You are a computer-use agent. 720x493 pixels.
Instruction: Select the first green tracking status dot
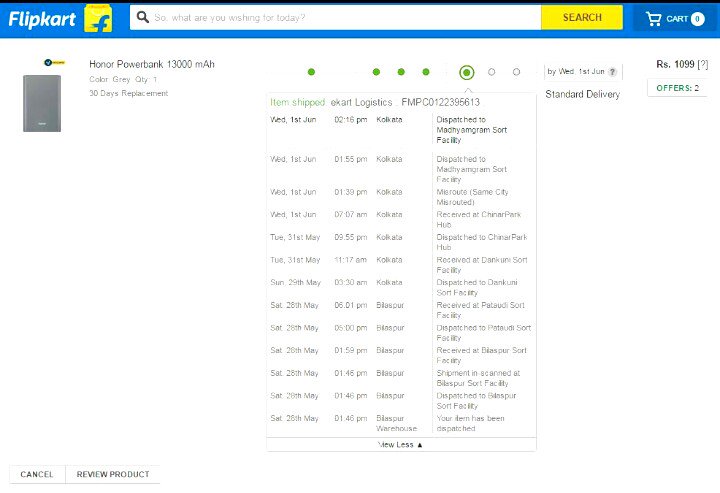pyautogui.click(x=311, y=72)
